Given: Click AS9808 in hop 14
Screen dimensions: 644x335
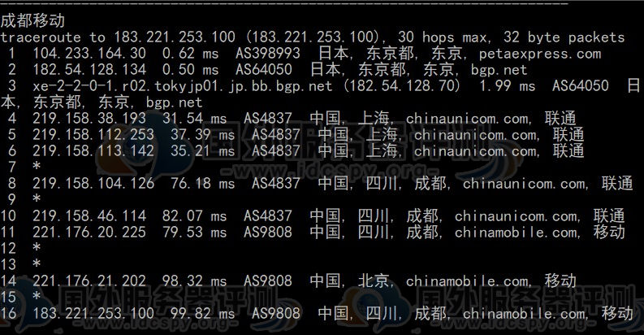Looking at the screenshot, I should (x=268, y=281).
